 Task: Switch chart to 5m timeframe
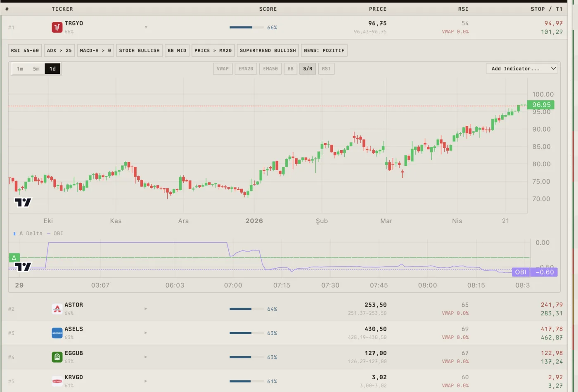(x=36, y=69)
